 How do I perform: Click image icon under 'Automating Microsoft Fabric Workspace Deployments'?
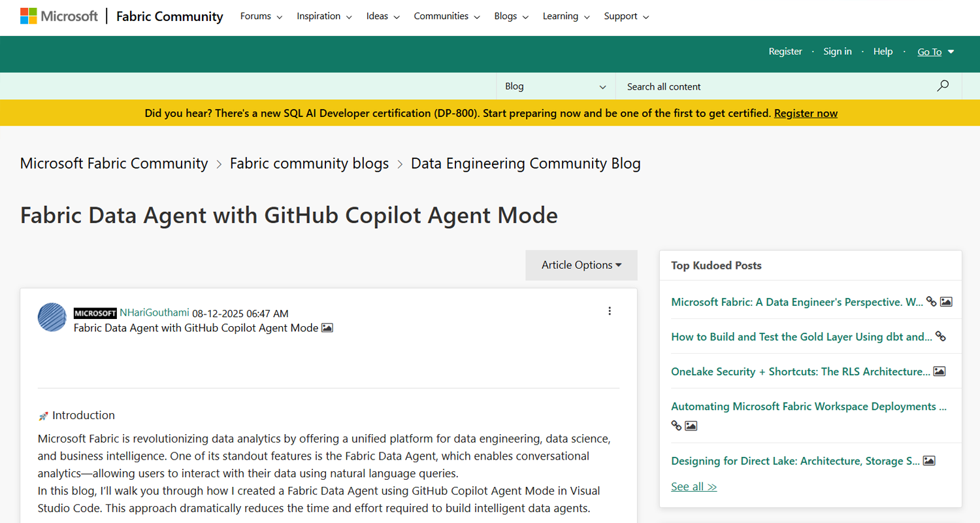point(691,426)
